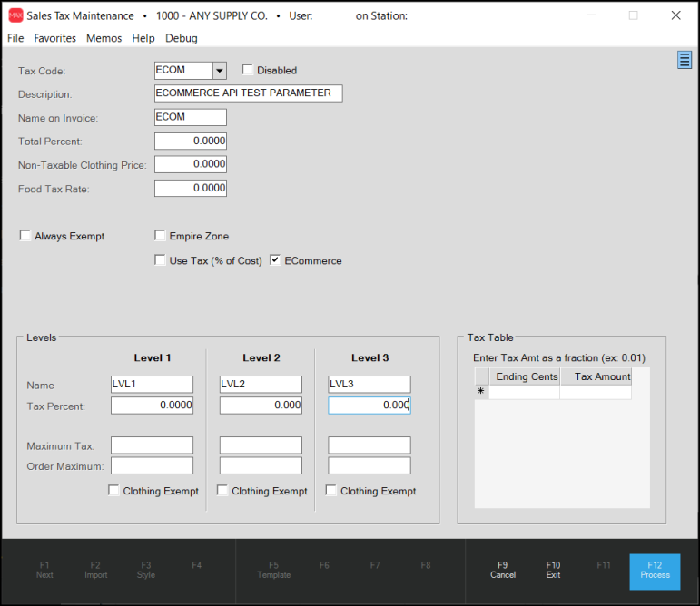This screenshot has height=606, width=700.
Task: Click Level 3 Maximum Tax field
Action: click(x=370, y=445)
